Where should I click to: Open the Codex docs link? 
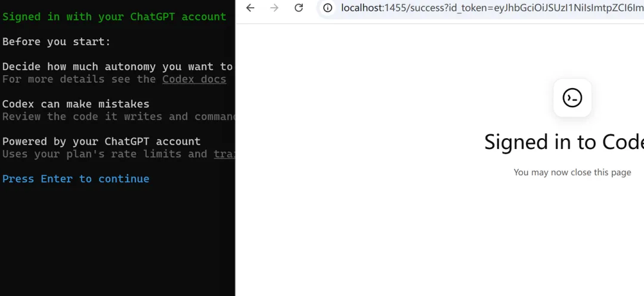194,79
